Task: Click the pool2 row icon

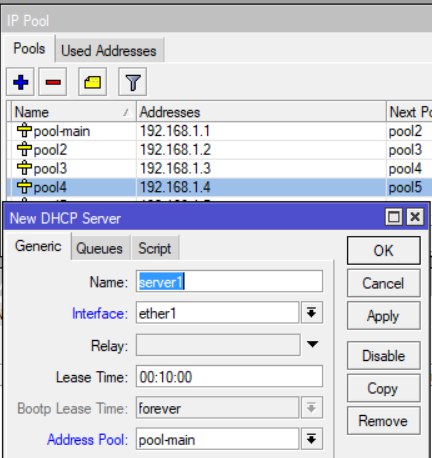Action: coord(24,149)
